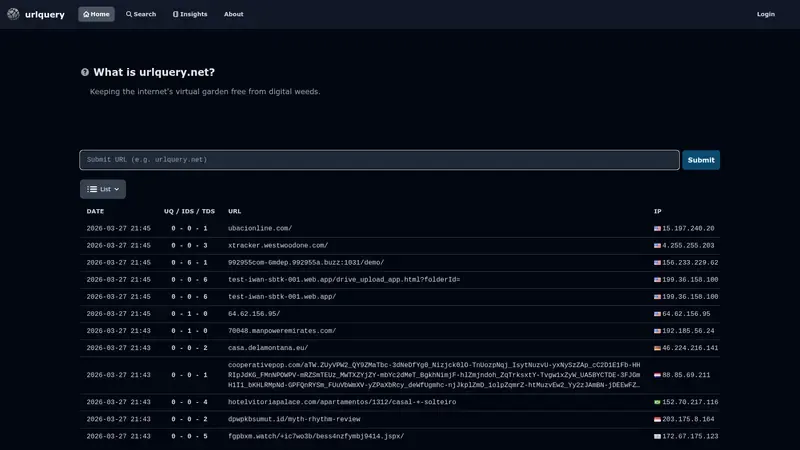Screen dimensions: 800x450
Task: Open the dpwpkbsumut.id/myth-rhythm-review entry
Action: click(294, 419)
